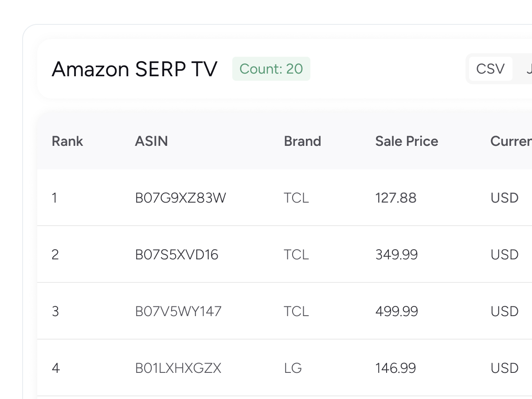The image size is (532, 399).
Task: Click ASIN B07V5WY147
Action: pos(178,311)
